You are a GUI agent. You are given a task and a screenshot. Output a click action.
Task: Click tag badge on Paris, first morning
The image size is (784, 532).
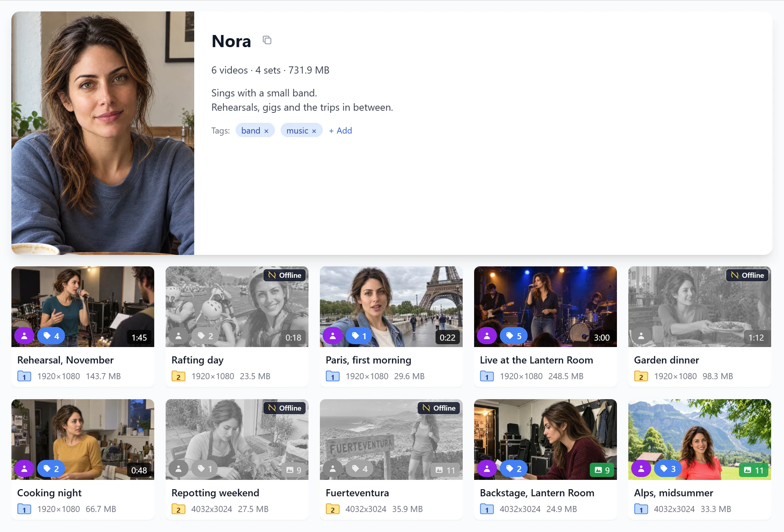click(359, 336)
